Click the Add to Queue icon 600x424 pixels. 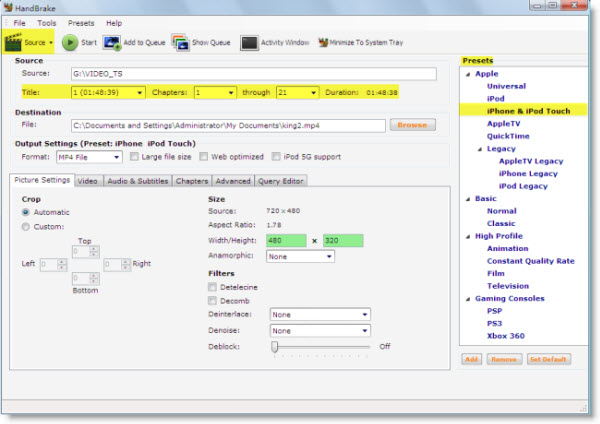tap(112, 42)
